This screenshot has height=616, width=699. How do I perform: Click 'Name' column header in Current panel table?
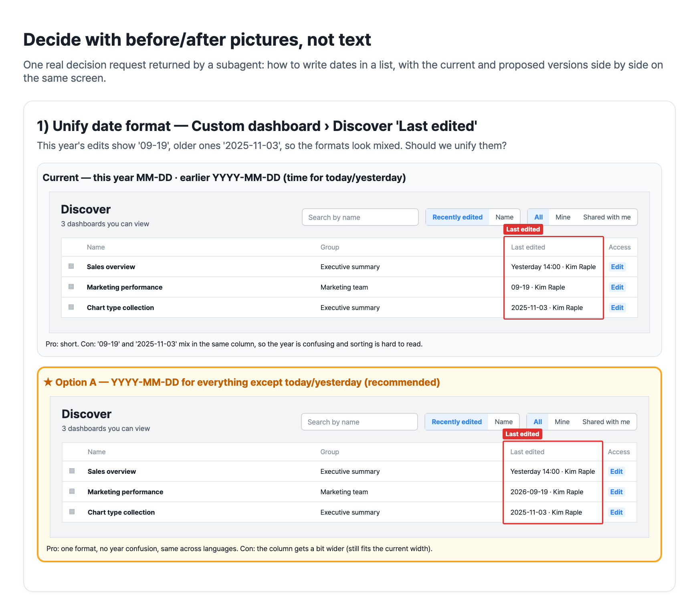[96, 247]
